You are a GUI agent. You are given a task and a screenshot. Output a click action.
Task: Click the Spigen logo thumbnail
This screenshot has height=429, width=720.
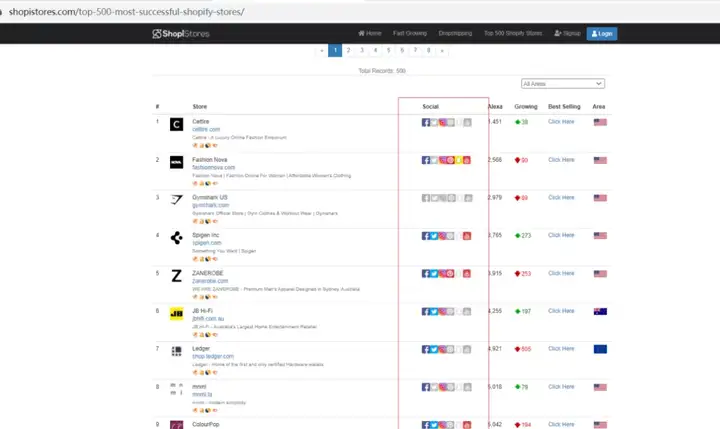point(176,238)
